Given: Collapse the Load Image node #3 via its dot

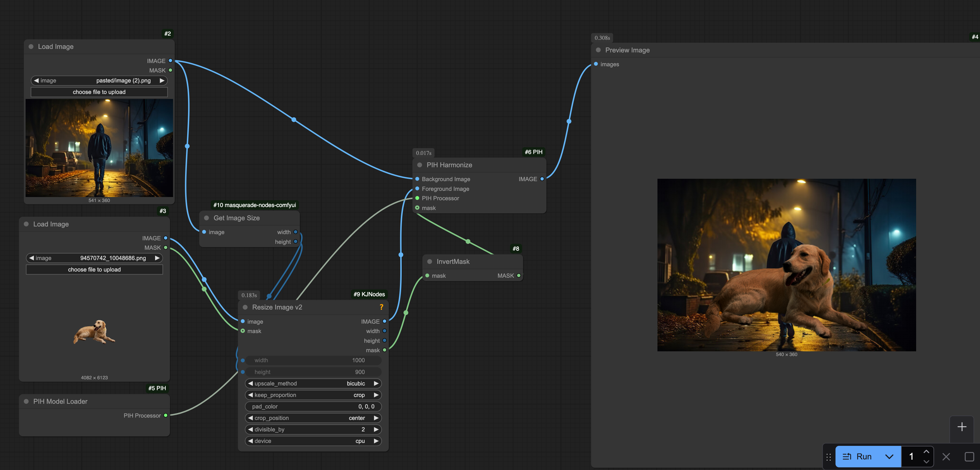Looking at the screenshot, I should pyautogui.click(x=26, y=224).
